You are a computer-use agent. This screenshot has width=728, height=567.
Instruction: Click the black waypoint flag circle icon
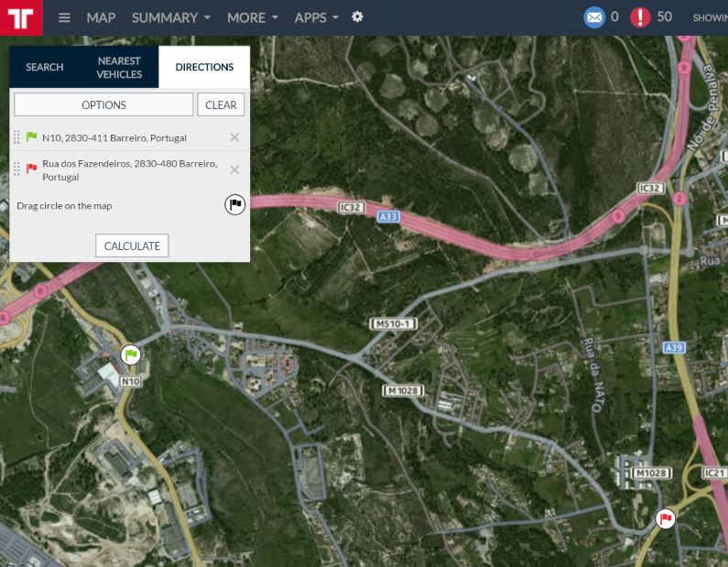coord(235,204)
